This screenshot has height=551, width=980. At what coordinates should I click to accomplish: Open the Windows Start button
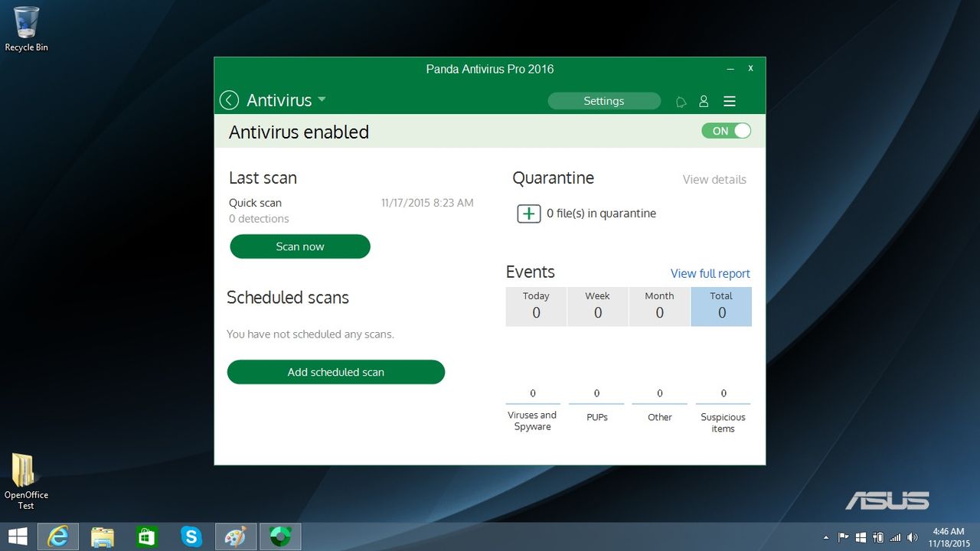[18, 536]
